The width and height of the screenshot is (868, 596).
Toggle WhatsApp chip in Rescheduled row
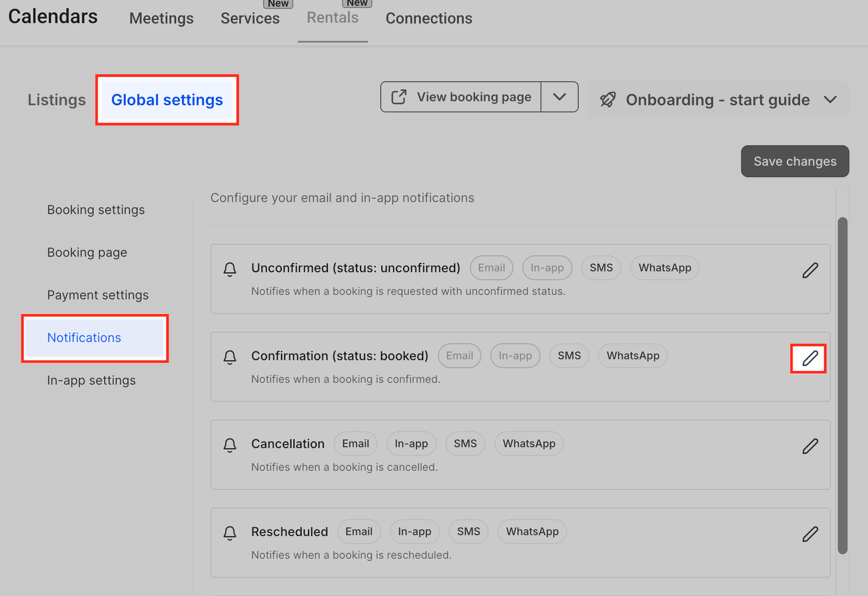[532, 532]
